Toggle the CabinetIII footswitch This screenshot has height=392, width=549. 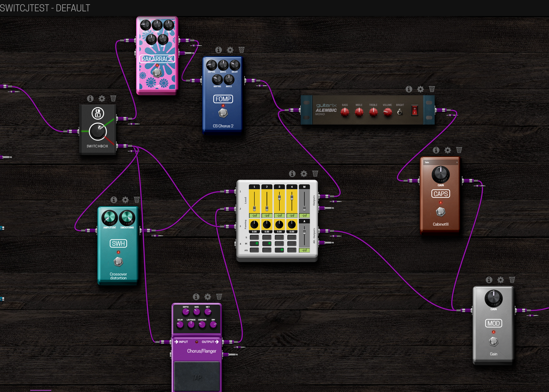pyautogui.click(x=441, y=212)
